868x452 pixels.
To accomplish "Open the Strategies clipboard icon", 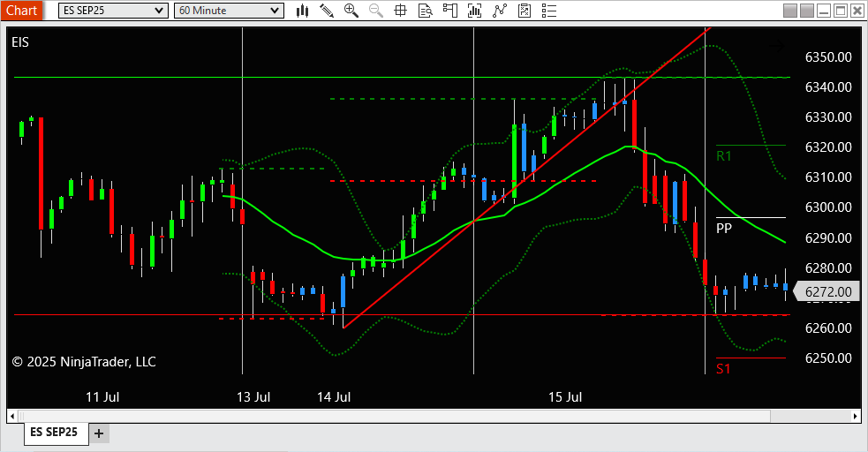I will point(525,11).
